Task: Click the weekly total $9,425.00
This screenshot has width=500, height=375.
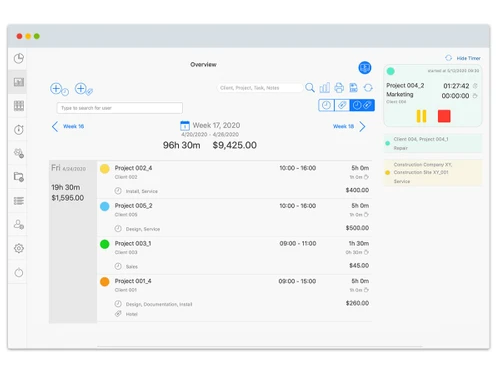Action: [235, 145]
